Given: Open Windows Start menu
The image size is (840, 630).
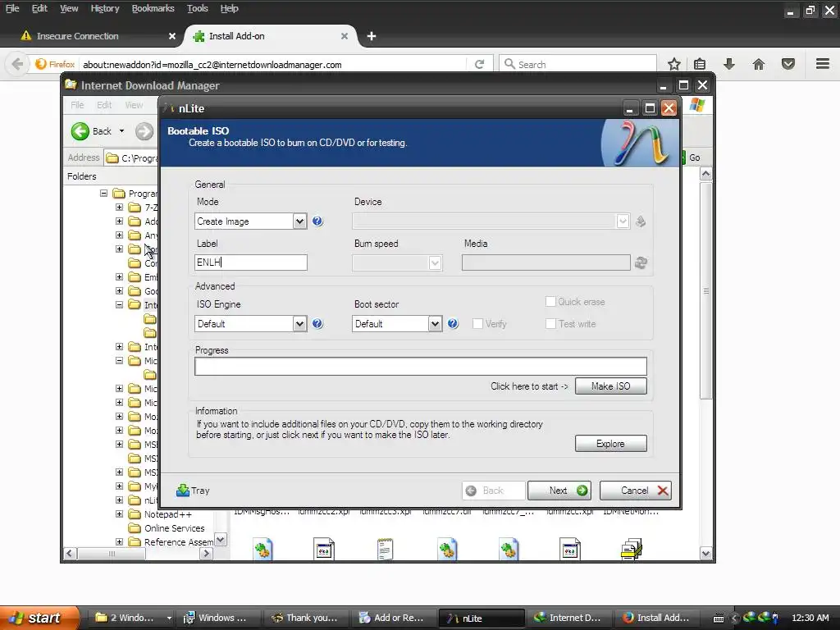Looking at the screenshot, I should (x=39, y=618).
